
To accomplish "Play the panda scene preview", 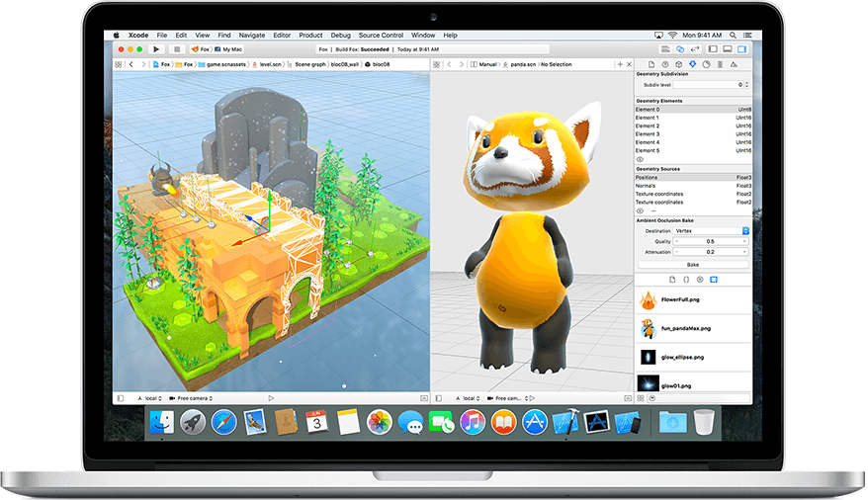I will click(532, 398).
